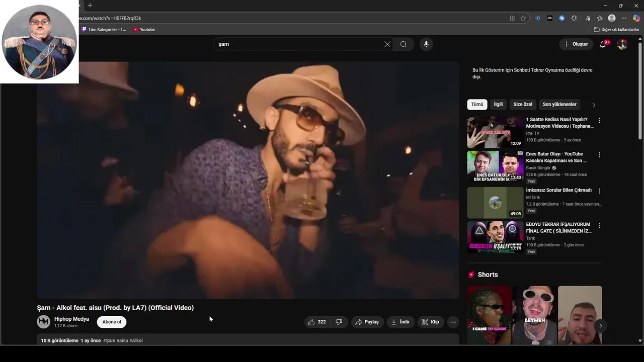The height and width of the screenshot is (362, 644).
Task: Open the Hiphop Medya channel name link
Action: tap(71, 319)
